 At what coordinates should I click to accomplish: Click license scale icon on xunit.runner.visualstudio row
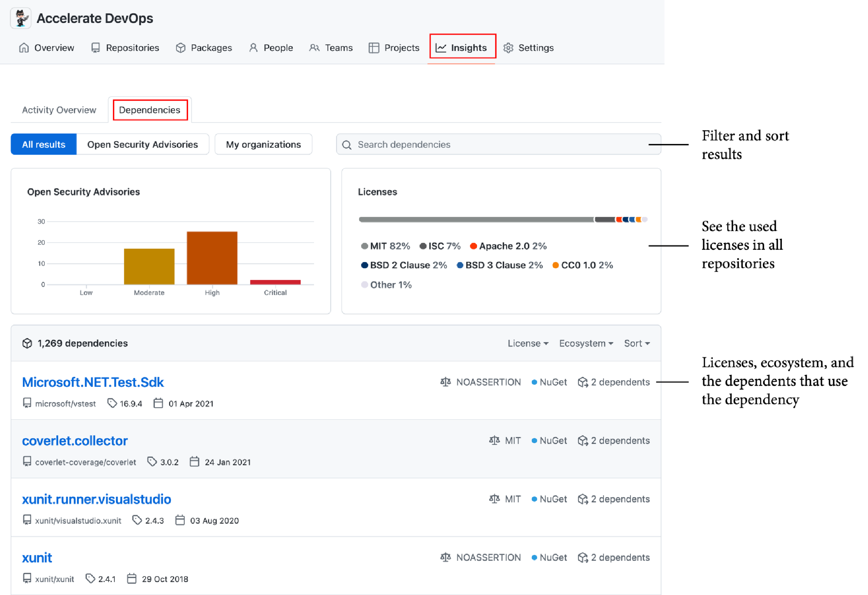[x=494, y=499]
